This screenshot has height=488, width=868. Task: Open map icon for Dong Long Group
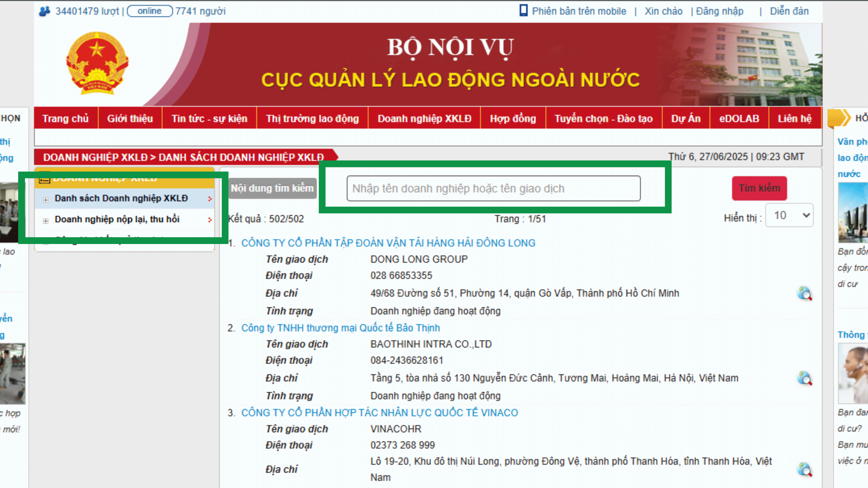pos(804,293)
